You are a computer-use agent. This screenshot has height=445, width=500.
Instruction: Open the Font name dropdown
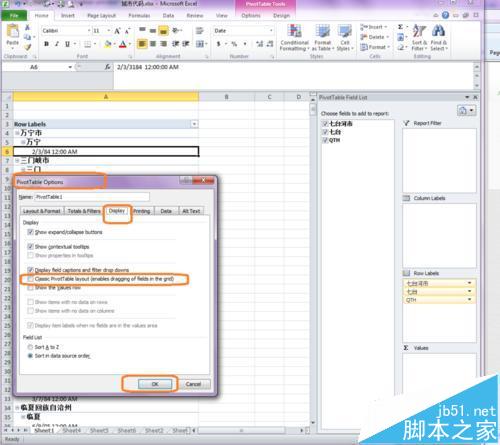coord(89,31)
